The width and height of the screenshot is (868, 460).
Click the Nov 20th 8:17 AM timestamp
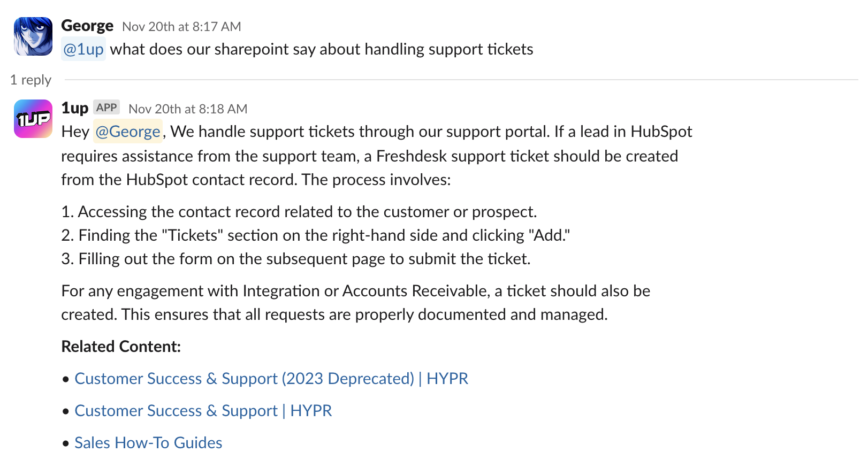point(181,26)
